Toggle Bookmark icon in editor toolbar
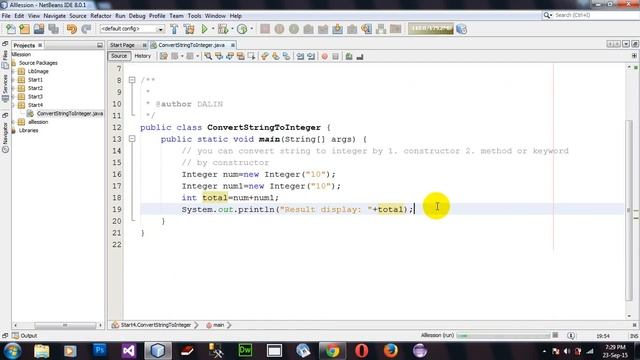This screenshot has height=360, width=640. coord(287,56)
